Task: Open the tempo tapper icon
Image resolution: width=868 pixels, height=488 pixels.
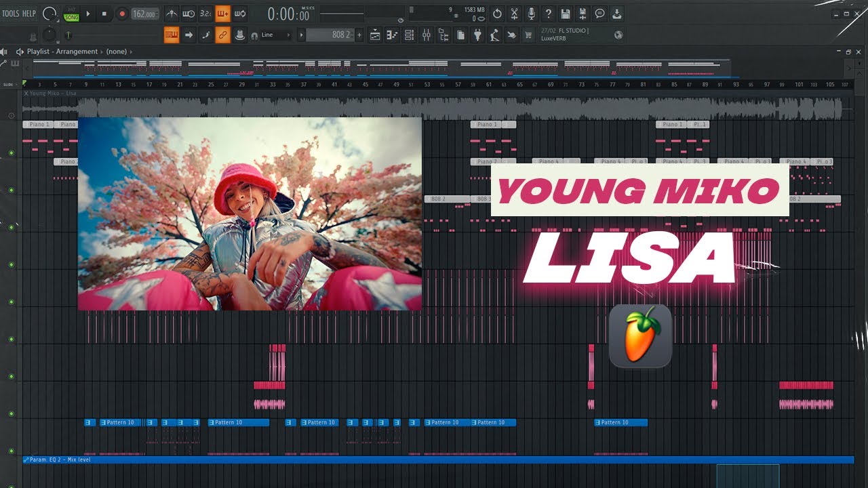Action: coord(495,35)
